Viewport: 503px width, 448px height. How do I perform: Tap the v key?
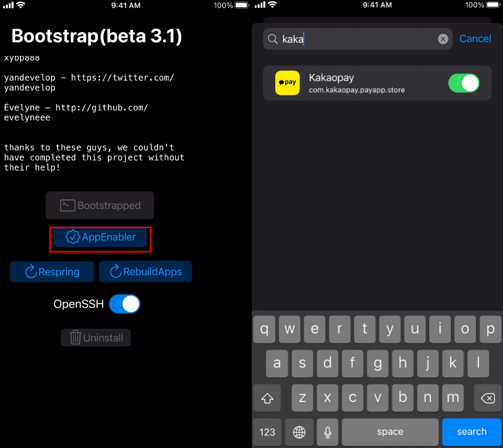click(x=377, y=398)
